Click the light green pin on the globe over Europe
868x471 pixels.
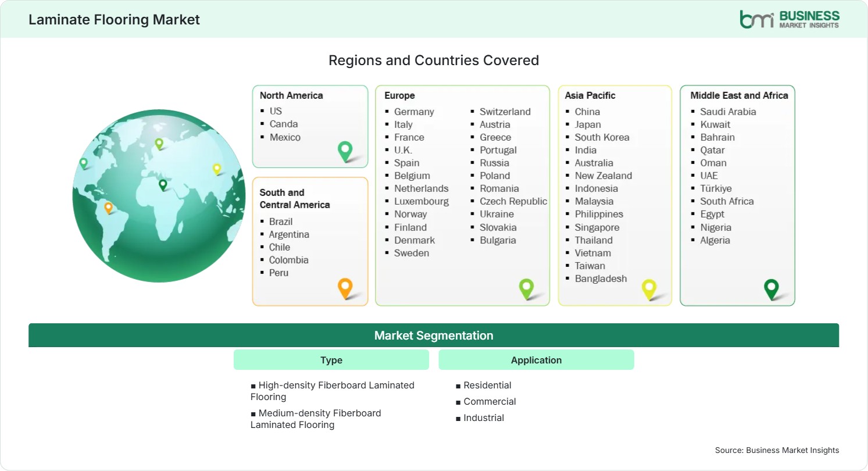click(159, 144)
